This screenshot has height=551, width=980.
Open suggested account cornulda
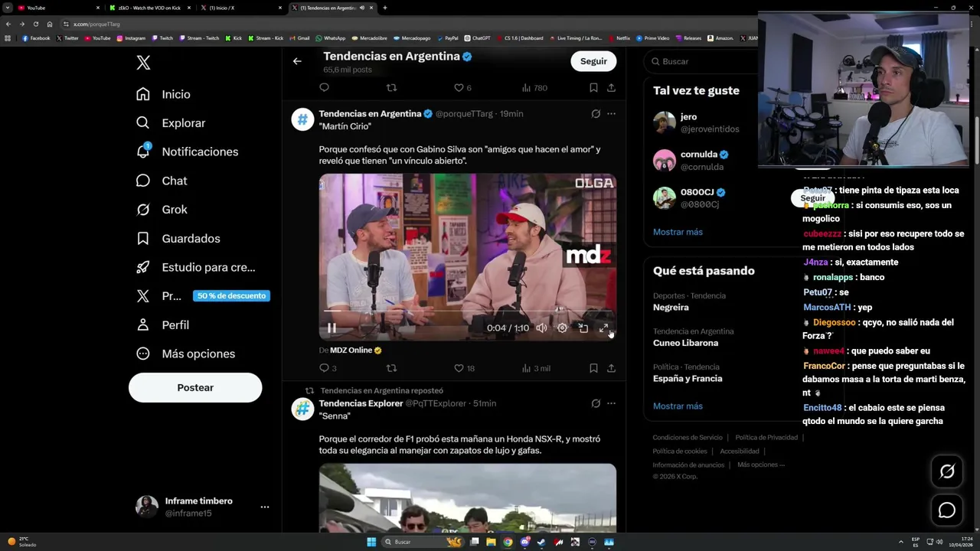665,160
